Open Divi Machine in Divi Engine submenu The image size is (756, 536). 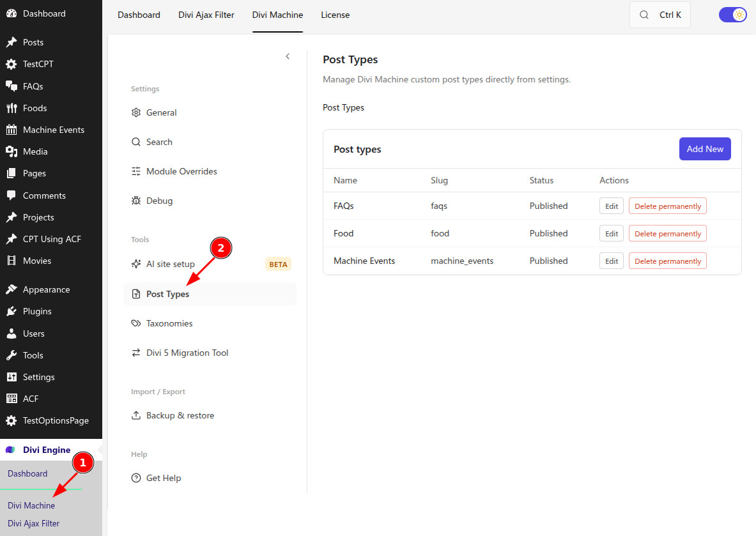[x=31, y=505]
